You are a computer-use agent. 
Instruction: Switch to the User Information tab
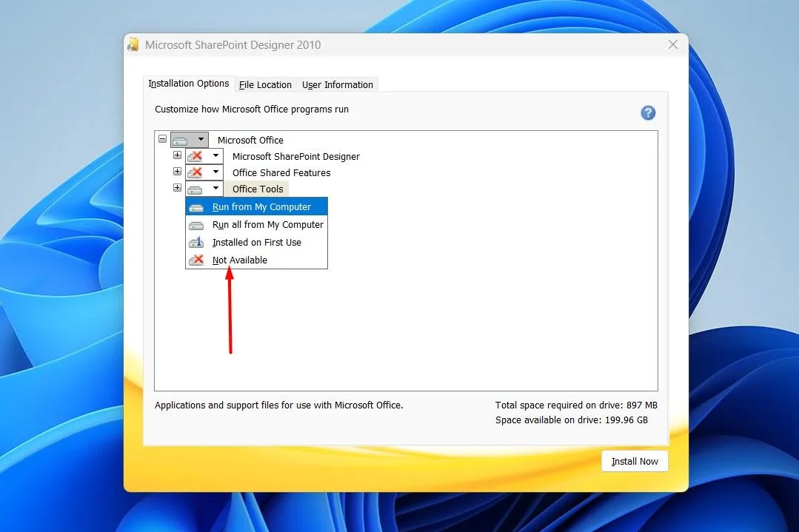tap(337, 84)
